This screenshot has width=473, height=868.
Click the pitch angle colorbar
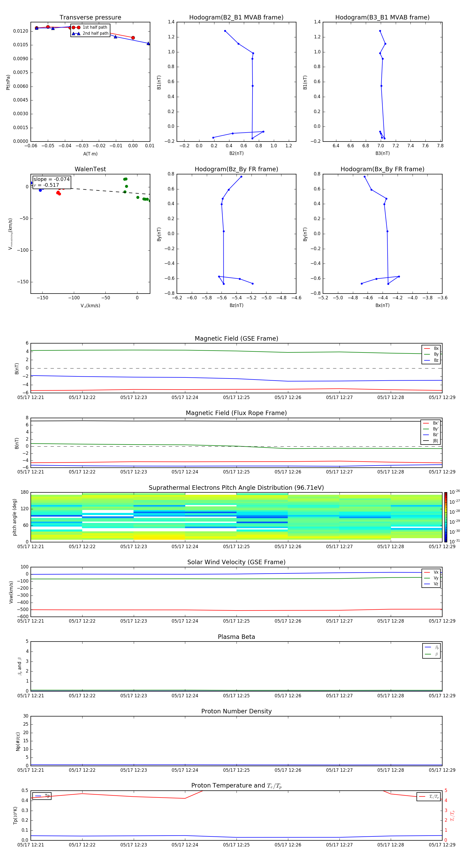pos(446,517)
